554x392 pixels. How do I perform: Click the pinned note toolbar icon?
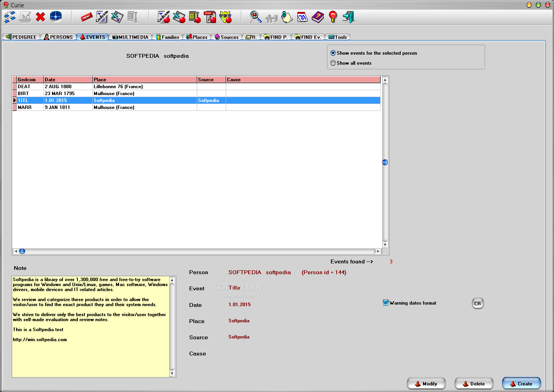287,17
